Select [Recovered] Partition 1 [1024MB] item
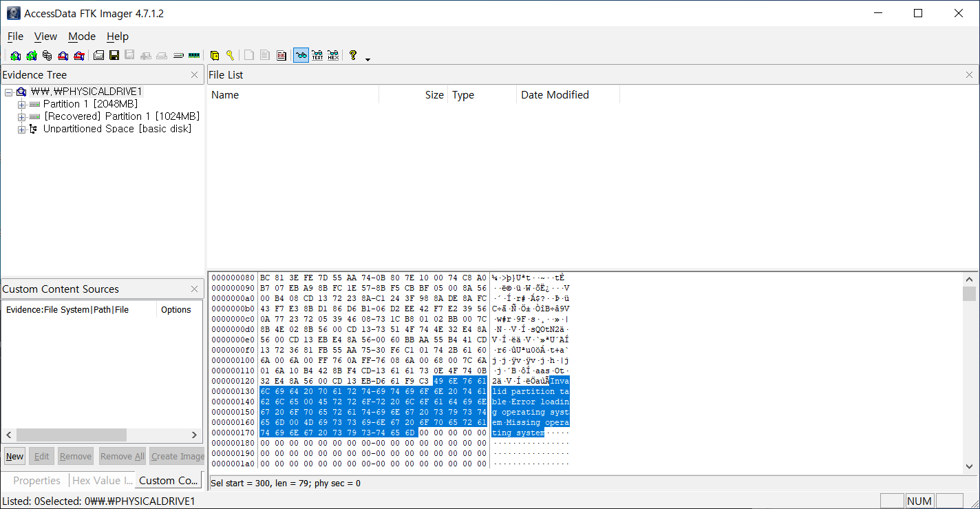 (122, 116)
